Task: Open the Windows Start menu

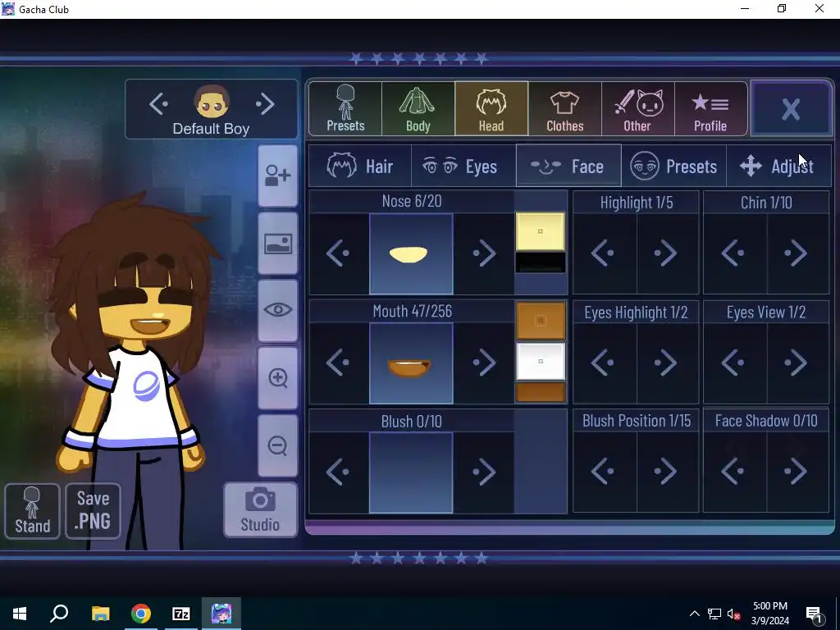Action: coord(20,614)
